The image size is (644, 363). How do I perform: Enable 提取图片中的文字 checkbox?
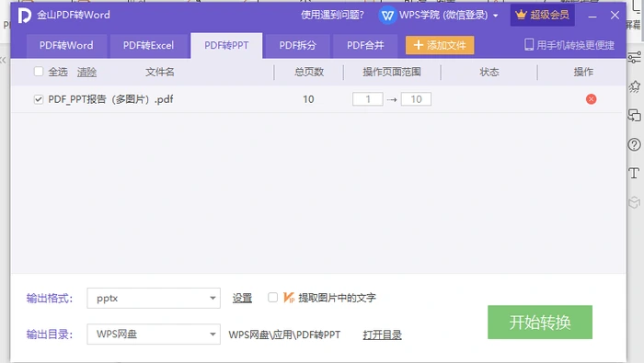tap(272, 298)
